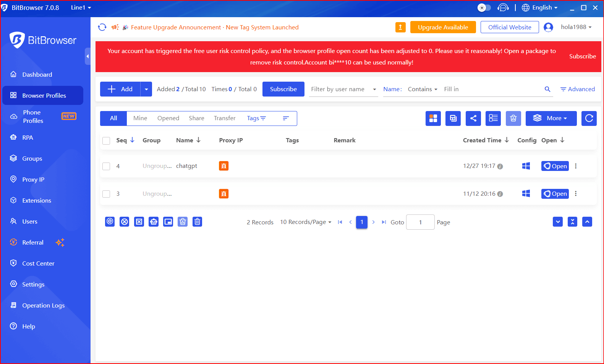Click the Goto page number field
The width and height of the screenshot is (604, 364).
420,222
